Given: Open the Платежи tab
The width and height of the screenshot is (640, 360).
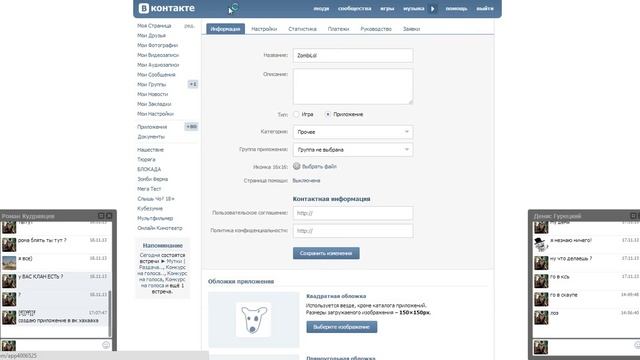Looking at the screenshot, I should (x=338, y=29).
